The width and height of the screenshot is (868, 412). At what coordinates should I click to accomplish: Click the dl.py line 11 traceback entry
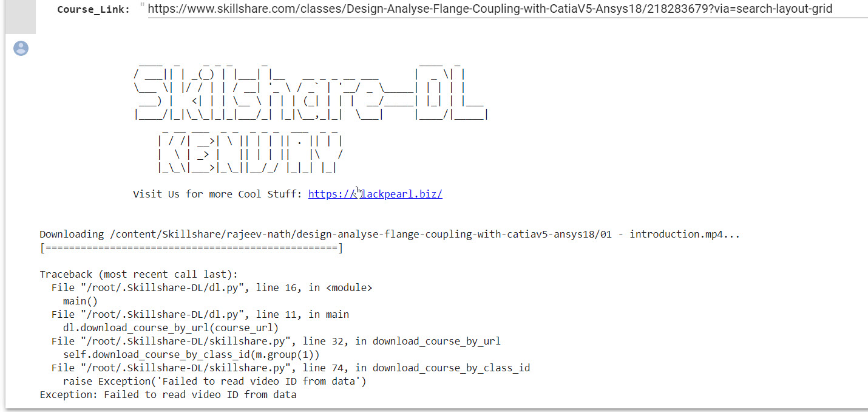click(x=200, y=315)
